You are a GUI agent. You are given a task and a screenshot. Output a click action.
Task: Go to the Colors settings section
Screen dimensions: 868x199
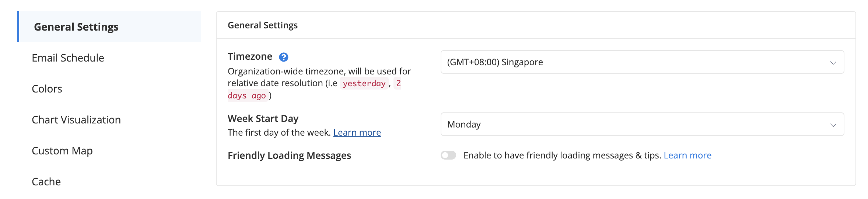[47, 89]
